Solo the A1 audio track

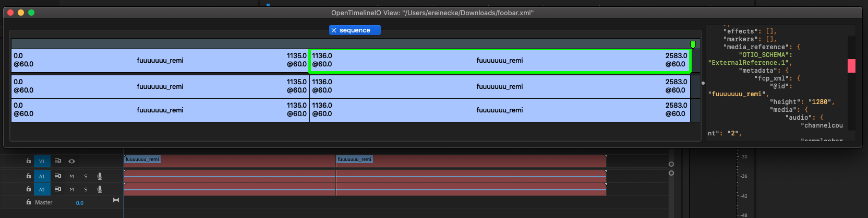[86, 176]
